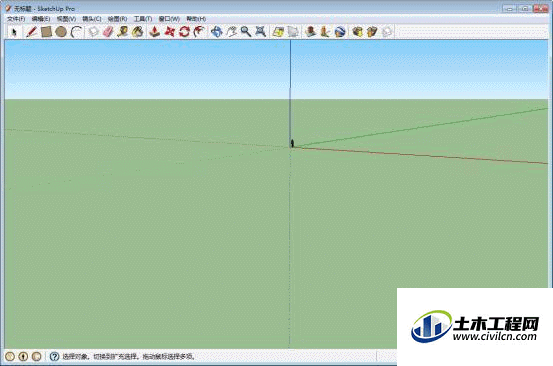Click the Toggle Terrain icon
This screenshot has height=366, width=553.
(x=293, y=32)
